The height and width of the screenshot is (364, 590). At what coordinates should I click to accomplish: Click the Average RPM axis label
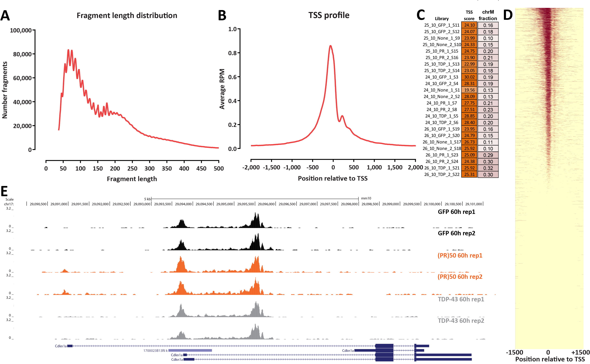click(222, 89)
